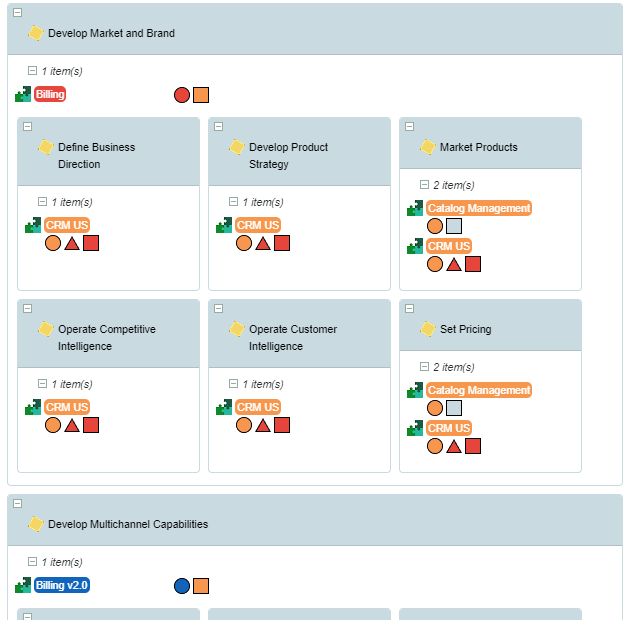
Task: Collapse the Develop Market and Brand panel
Action: pos(17,13)
